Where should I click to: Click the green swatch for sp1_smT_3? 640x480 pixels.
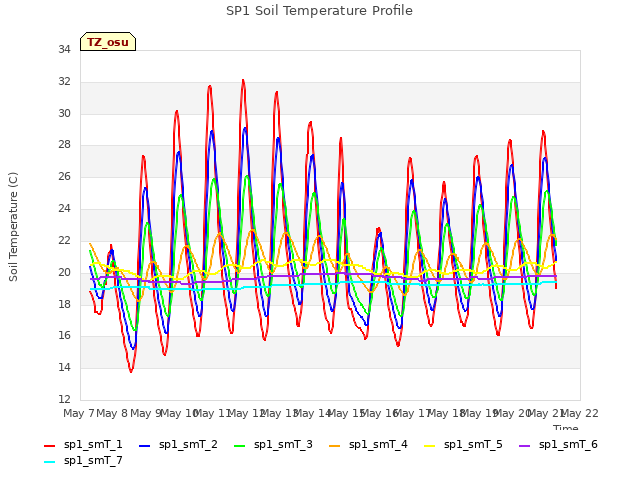pyautogui.click(x=240, y=446)
